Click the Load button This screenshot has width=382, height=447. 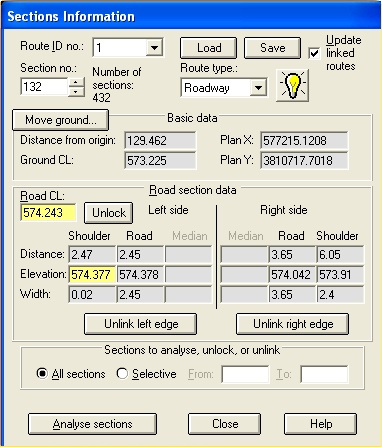[x=209, y=48]
